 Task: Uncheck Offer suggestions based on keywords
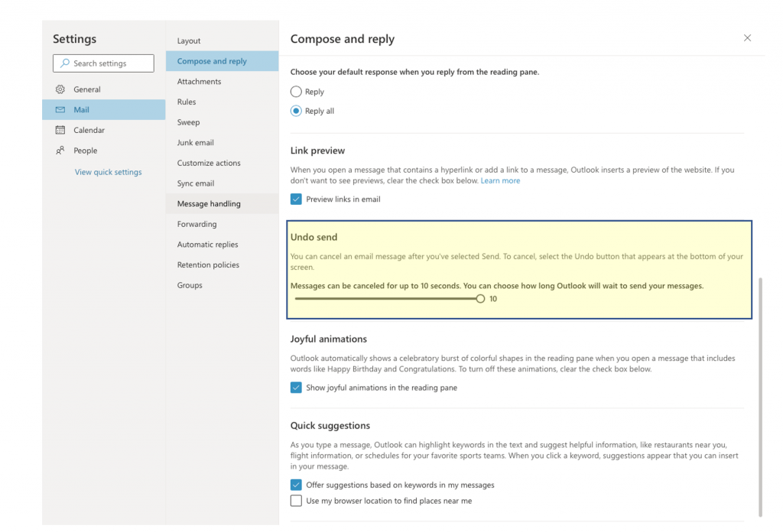296,485
